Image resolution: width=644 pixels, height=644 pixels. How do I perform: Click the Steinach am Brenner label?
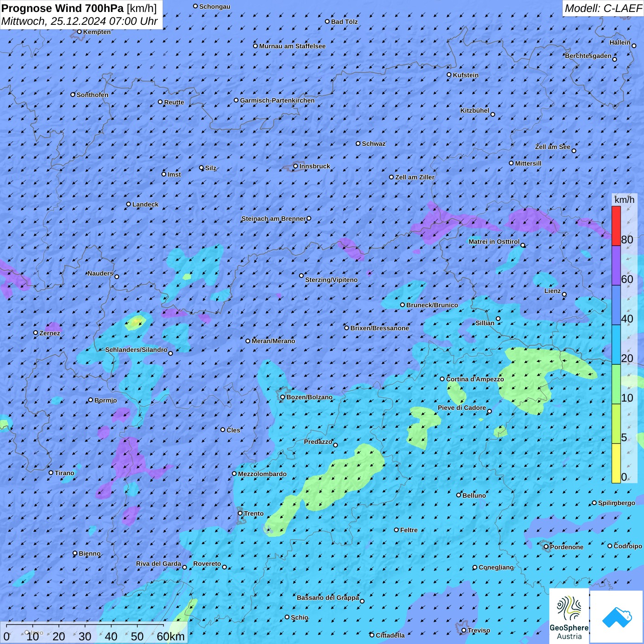273,218
